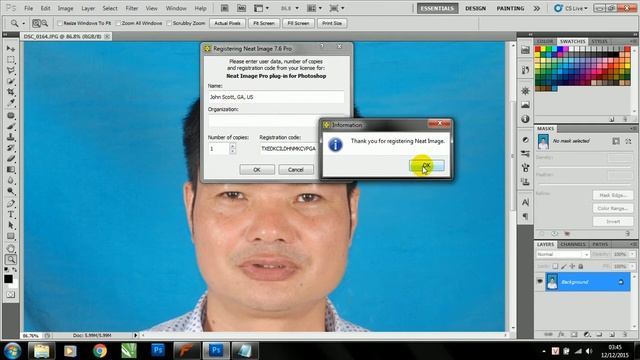The width and height of the screenshot is (640, 360).
Task: Select the Clone Stamp tool
Action: [11, 137]
